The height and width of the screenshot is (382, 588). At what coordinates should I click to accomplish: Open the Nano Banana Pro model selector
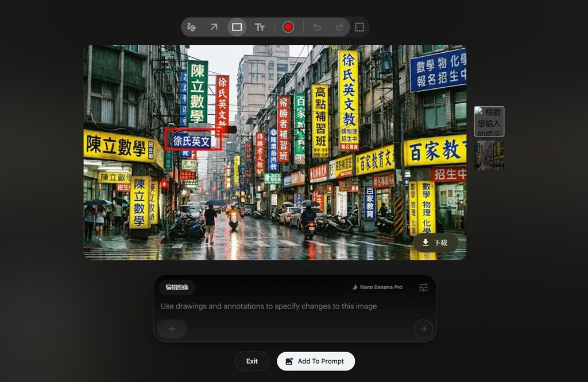click(x=377, y=287)
